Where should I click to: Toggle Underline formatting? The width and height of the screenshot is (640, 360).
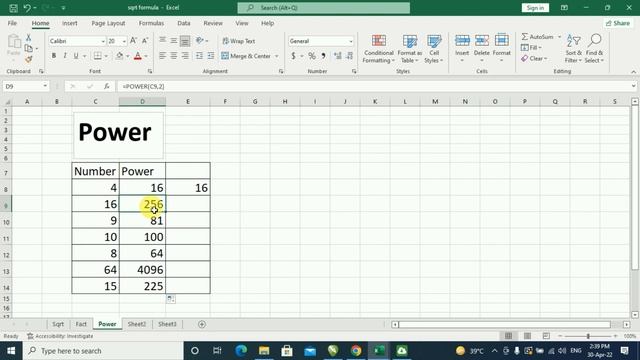76,56
